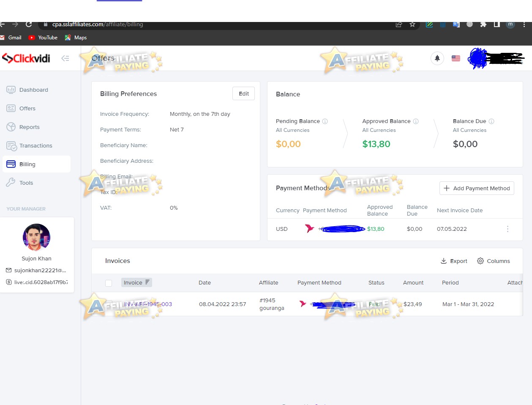Select all invoices with the header checkbox
Viewport: 532px width, 405px height.
(x=108, y=282)
